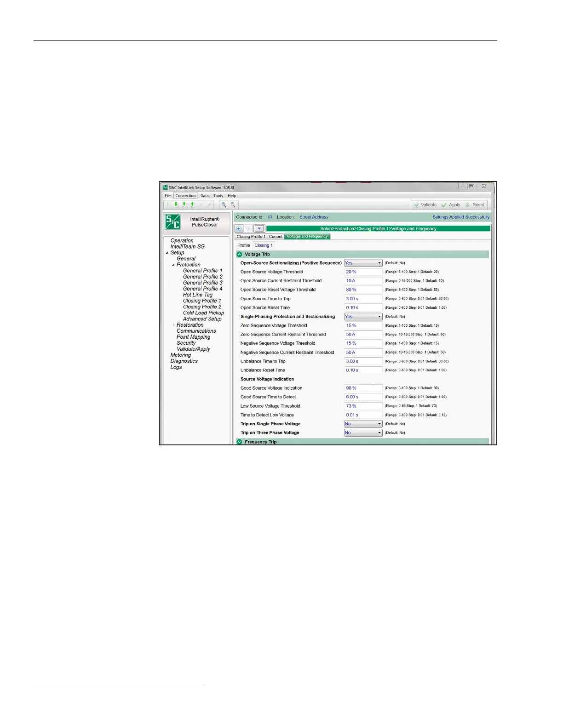This screenshot has width=563, height=728.
Task: Open General Profile 2
Action: [202, 277]
